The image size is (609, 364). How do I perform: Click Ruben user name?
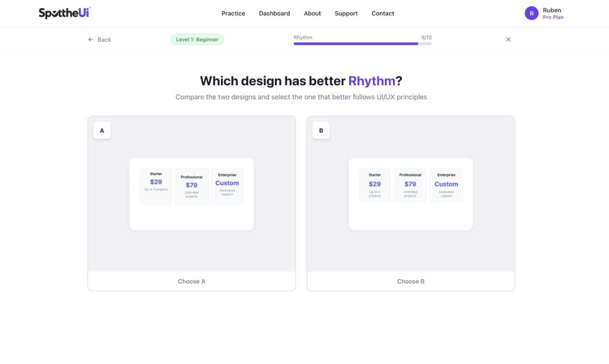(x=552, y=10)
